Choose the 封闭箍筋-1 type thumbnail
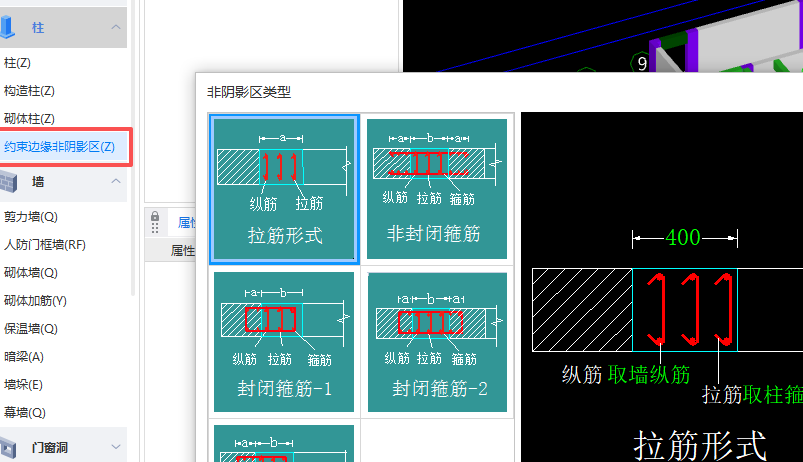This screenshot has width=803, height=462. 284,342
